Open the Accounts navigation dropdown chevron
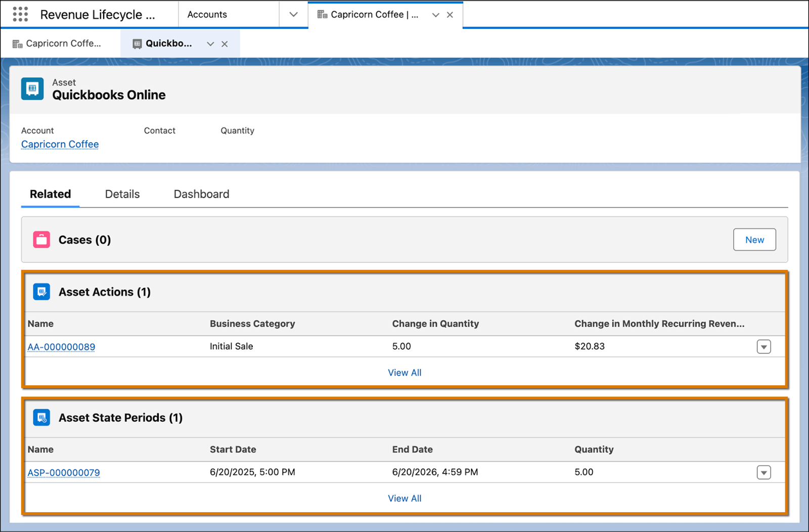 [293, 14]
